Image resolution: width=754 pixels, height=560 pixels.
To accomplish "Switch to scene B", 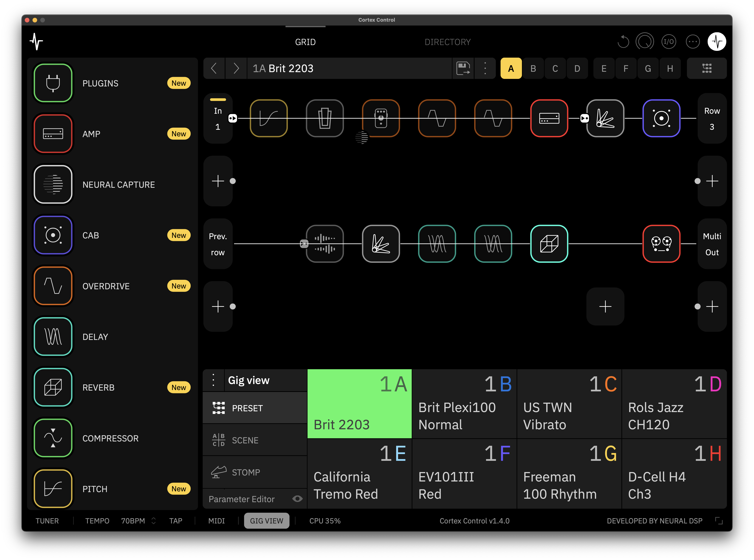I will pos(533,68).
